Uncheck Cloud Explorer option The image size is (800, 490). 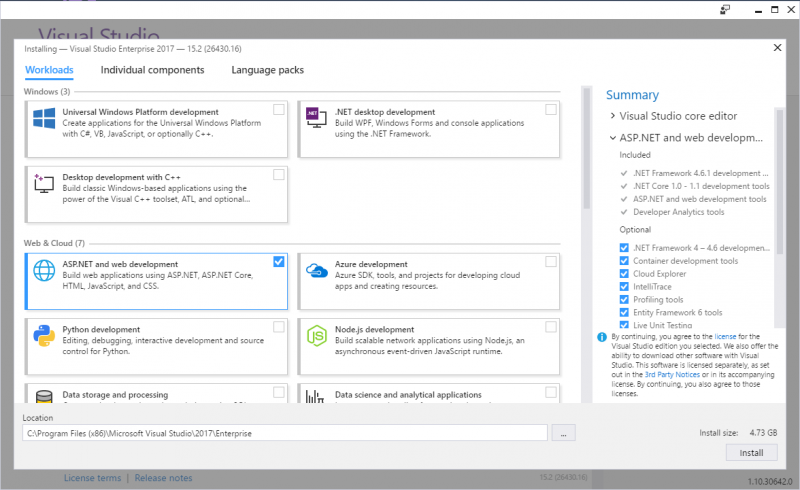[x=623, y=274]
